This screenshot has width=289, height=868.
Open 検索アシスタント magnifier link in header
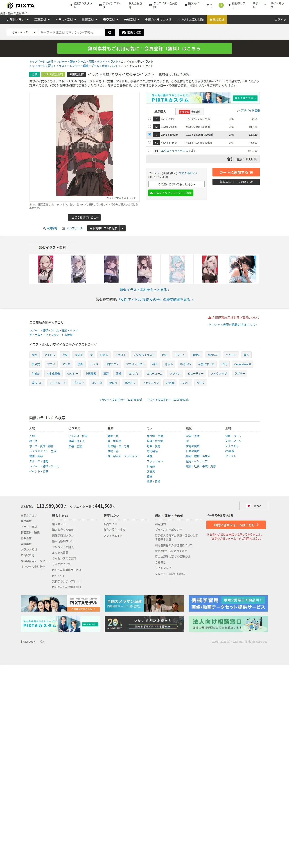(81, 5)
